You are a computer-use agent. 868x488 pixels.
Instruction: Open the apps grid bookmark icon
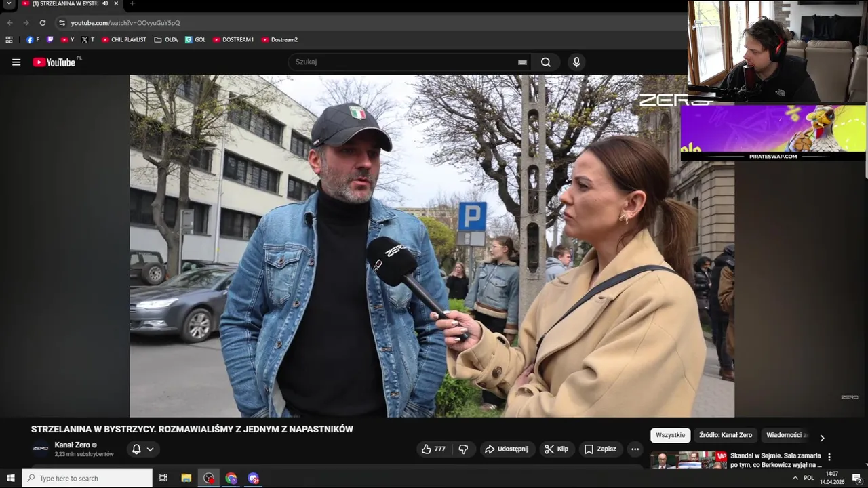pyautogui.click(x=9, y=40)
